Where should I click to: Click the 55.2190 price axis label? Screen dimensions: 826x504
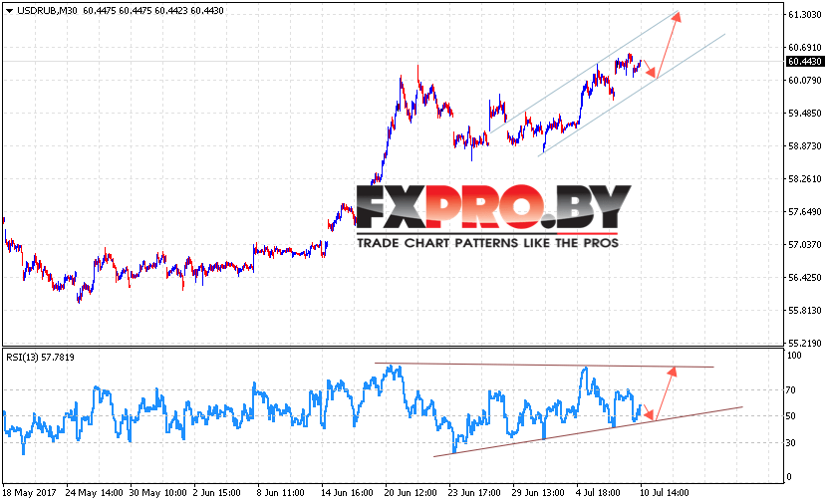[805, 343]
